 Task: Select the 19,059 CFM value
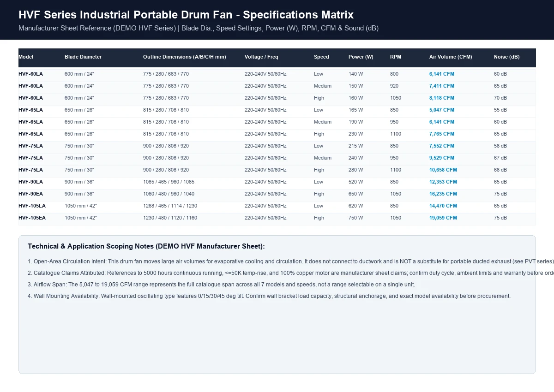click(x=443, y=218)
